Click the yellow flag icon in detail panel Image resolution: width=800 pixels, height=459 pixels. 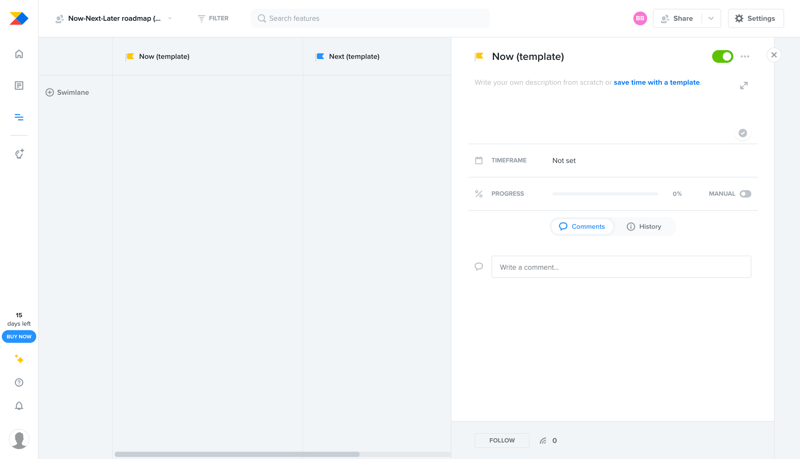479,56
